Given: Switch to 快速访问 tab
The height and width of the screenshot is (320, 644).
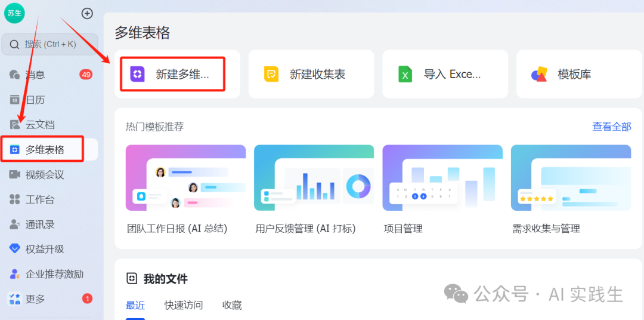Looking at the screenshot, I should (x=184, y=305).
